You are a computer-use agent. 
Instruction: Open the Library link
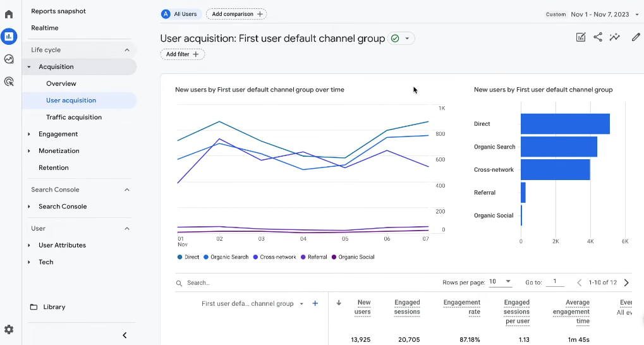click(54, 307)
